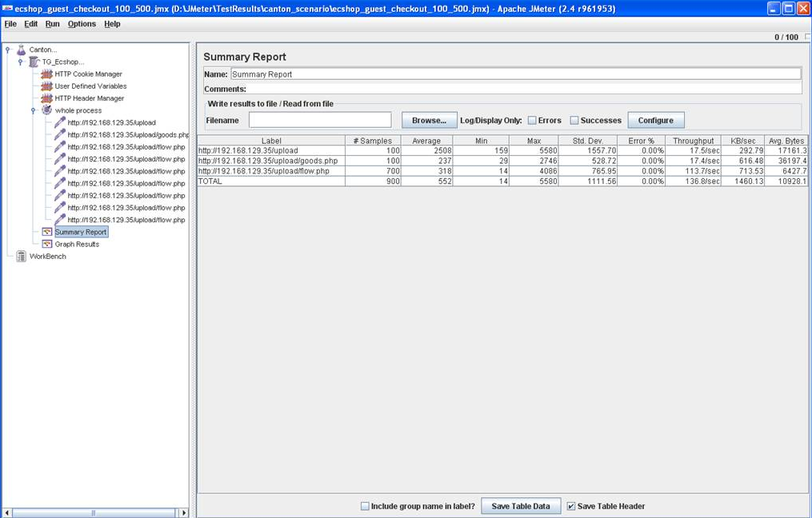Click the KB/sec value 1460.13
Viewport: 812px width, 518px height.
742,181
